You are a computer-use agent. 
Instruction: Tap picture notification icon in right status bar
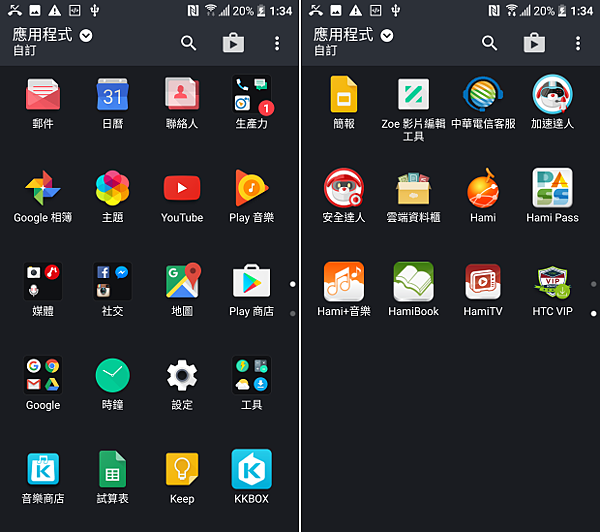(336, 11)
